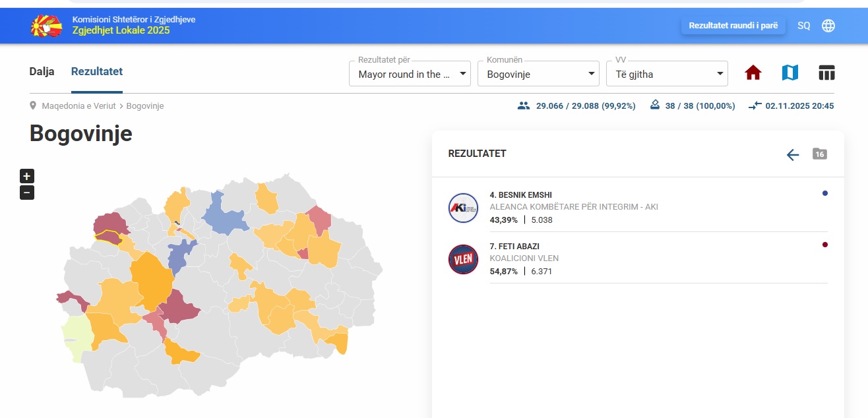The width and height of the screenshot is (868, 418).
Task: Select the VLEN coalition logo
Action: pos(463,259)
